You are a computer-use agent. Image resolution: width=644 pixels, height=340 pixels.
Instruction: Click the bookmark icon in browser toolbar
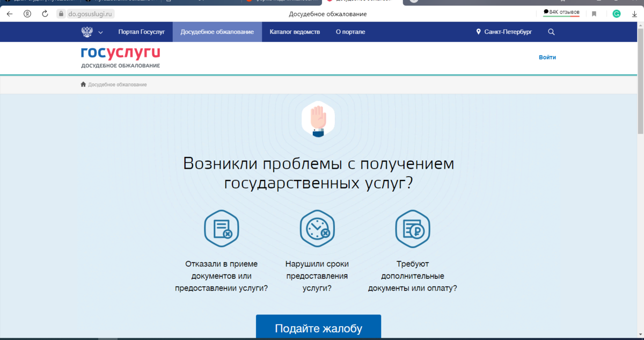594,15
